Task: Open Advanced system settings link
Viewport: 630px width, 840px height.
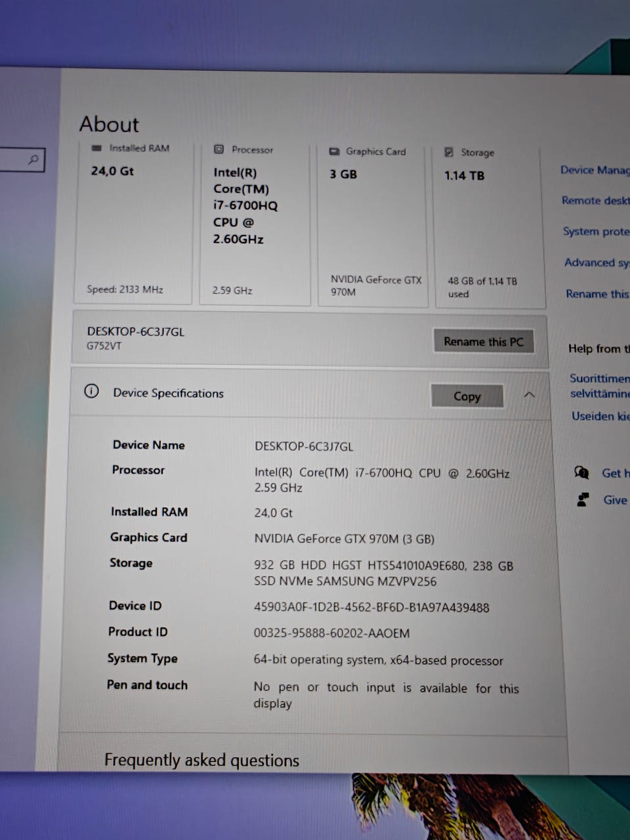Action: (597, 262)
